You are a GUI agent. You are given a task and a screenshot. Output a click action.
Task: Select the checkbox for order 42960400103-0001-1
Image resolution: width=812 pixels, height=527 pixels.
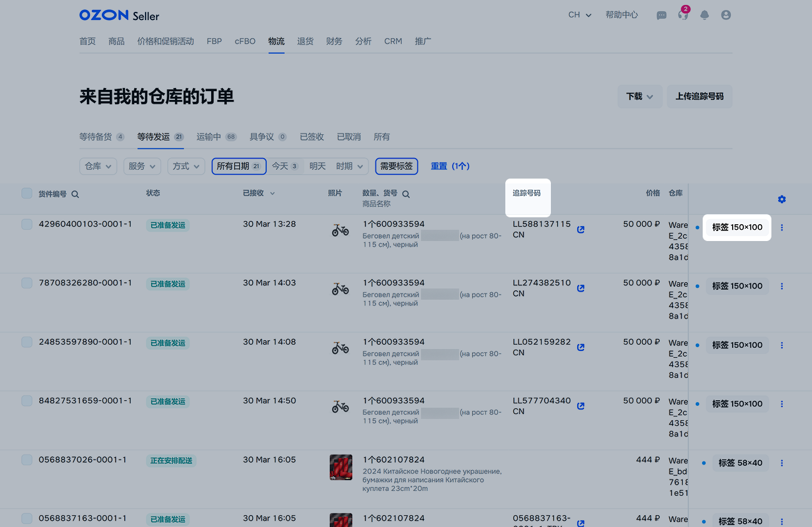coord(27,224)
